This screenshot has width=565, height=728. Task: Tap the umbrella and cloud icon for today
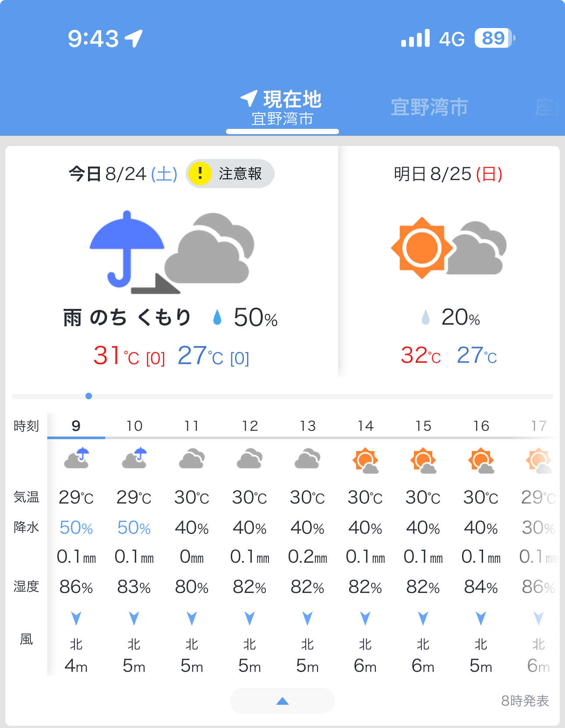click(172, 252)
